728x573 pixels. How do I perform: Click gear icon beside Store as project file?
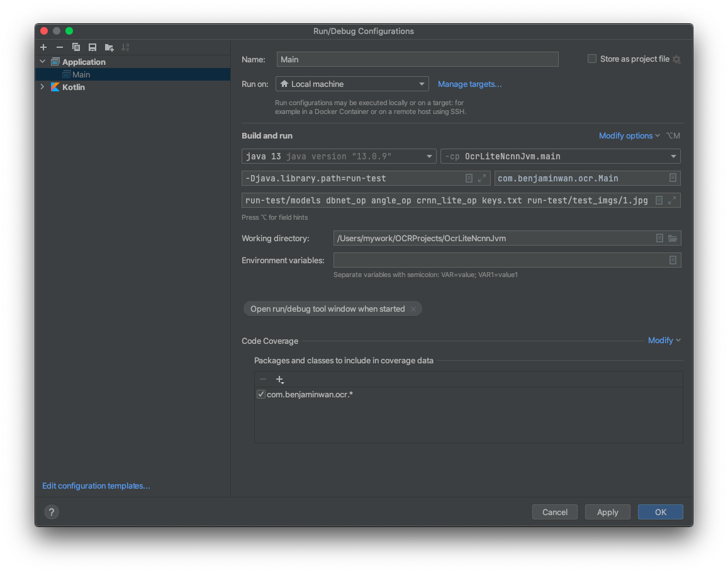[x=676, y=59]
